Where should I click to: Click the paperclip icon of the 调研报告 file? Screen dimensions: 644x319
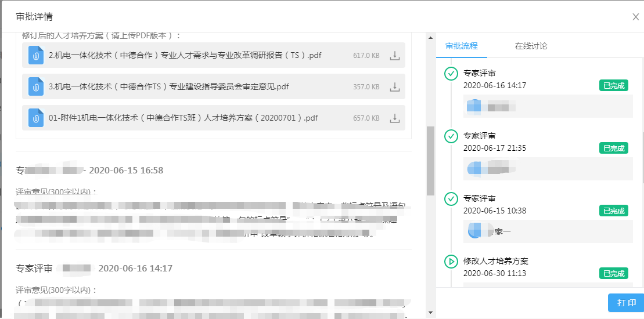point(36,56)
